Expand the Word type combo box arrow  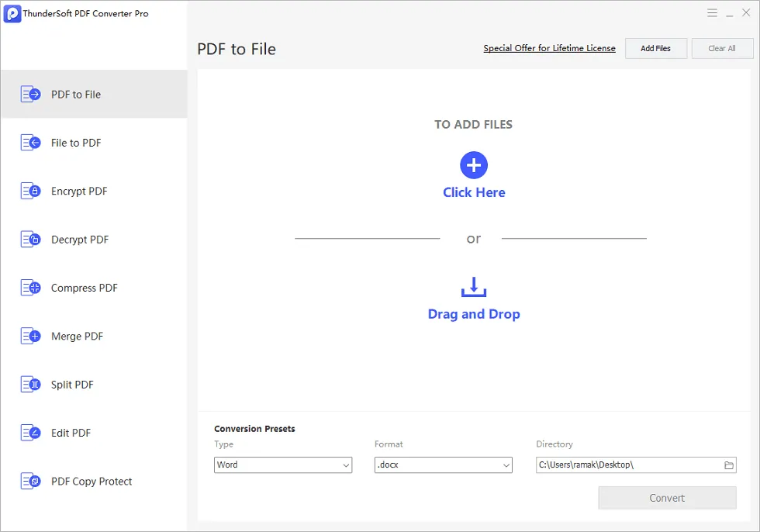[347, 465]
